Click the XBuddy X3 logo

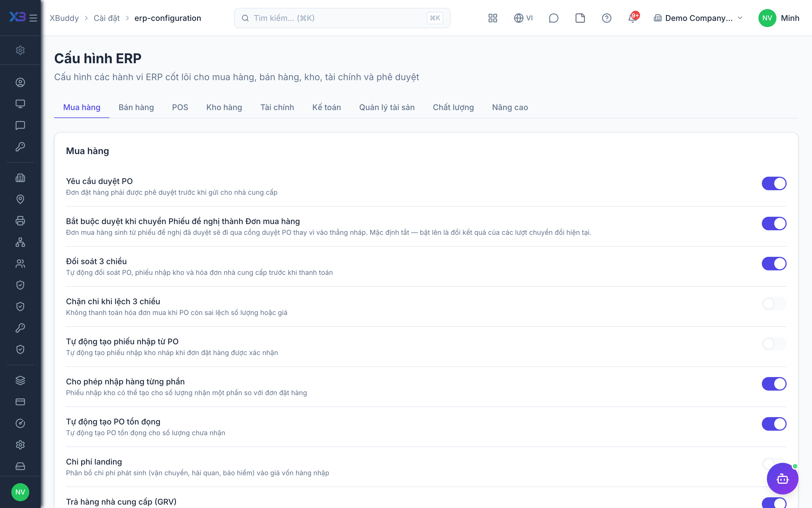click(x=17, y=17)
